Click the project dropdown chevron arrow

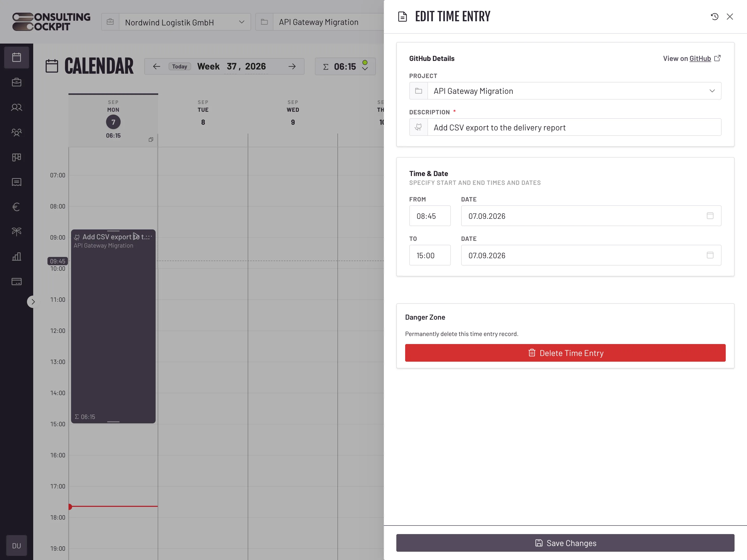[712, 91]
